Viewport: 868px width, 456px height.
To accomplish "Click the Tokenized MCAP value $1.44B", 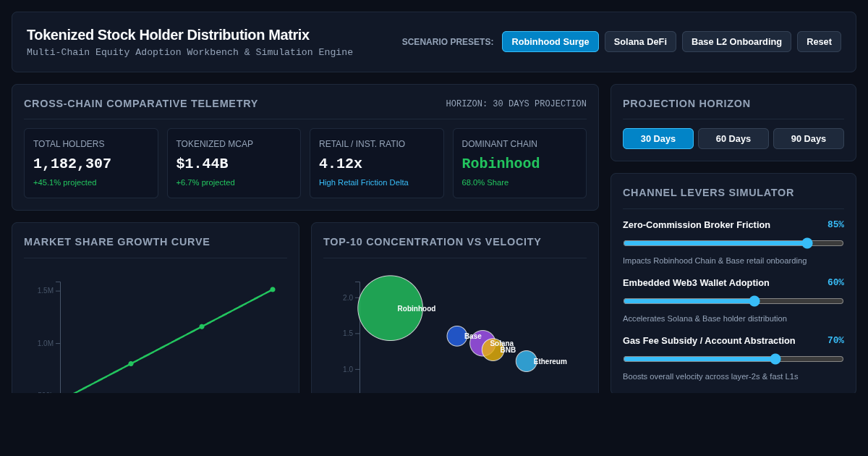I will click(203, 164).
